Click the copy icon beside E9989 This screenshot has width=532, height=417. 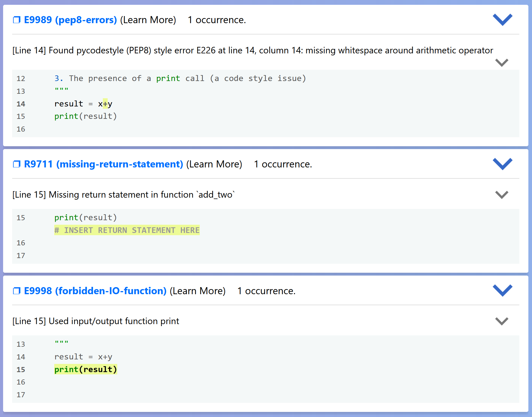(17, 20)
